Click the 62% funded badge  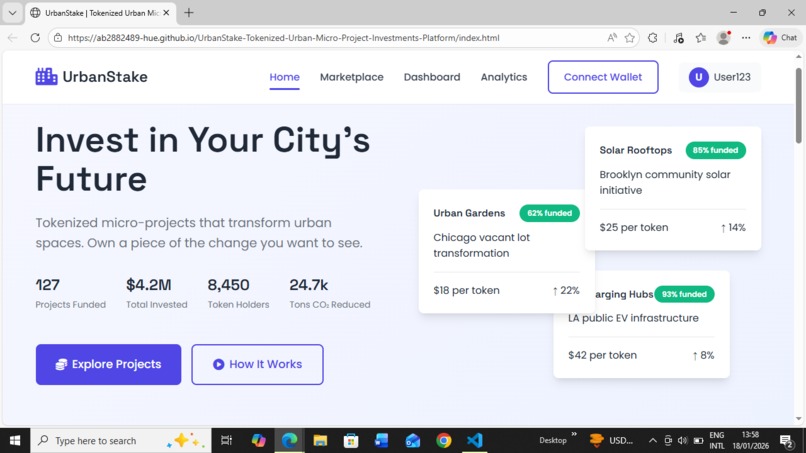(549, 213)
